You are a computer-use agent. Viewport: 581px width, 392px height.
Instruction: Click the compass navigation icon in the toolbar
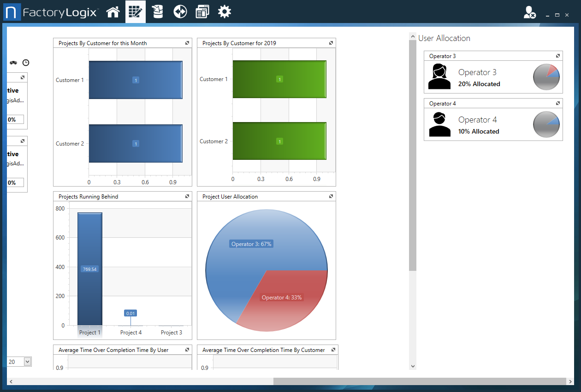point(180,12)
